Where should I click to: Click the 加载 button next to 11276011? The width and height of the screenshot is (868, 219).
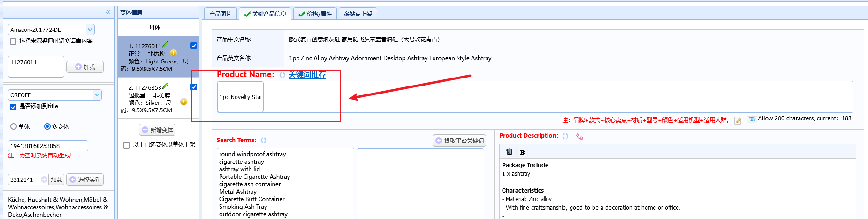point(85,67)
